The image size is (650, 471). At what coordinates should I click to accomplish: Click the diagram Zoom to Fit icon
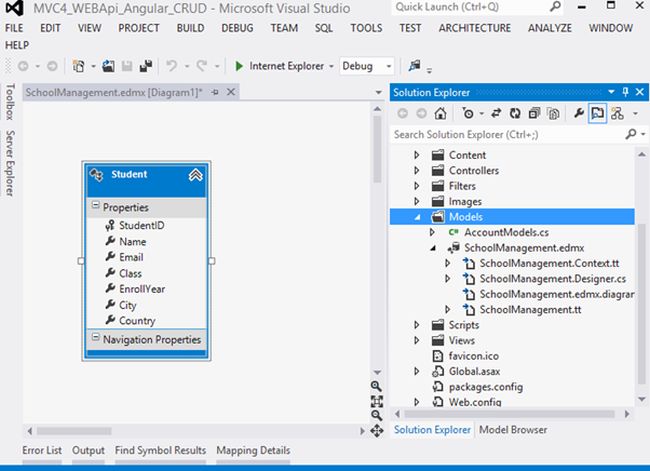376,401
